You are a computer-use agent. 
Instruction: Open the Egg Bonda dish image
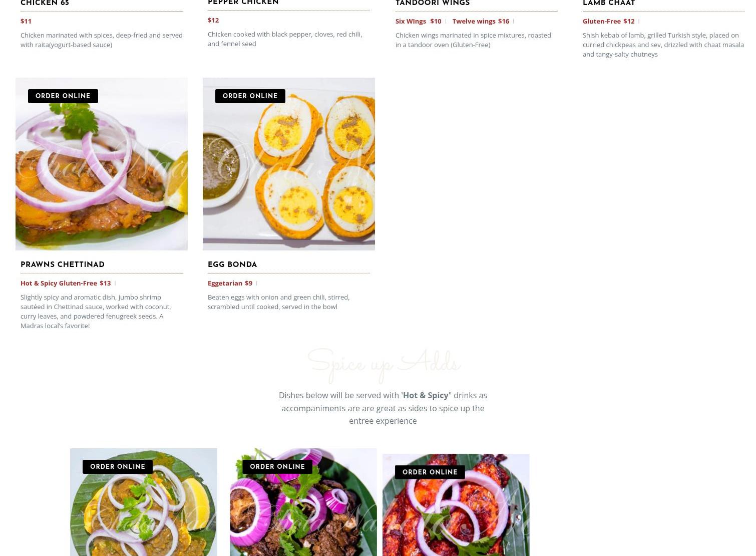(289, 164)
